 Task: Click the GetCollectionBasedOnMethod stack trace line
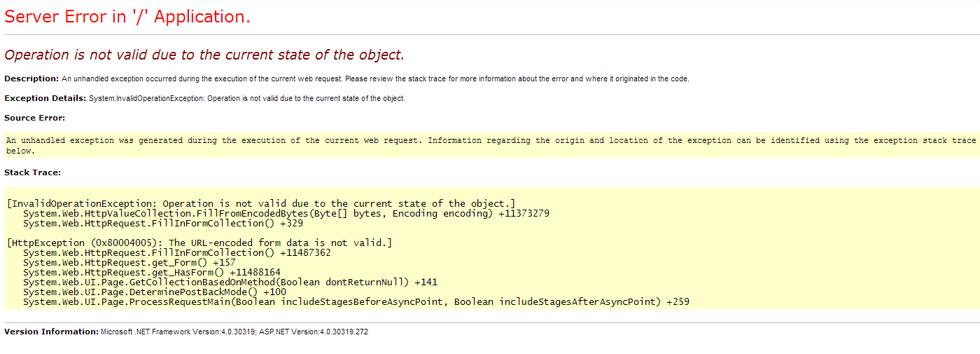[x=230, y=282]
